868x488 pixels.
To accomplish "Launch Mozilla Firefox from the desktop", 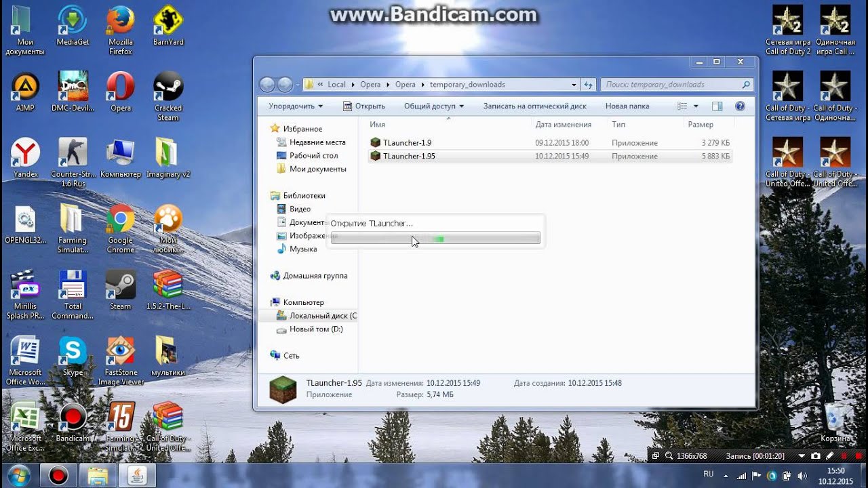I will [x=121, y=29].
